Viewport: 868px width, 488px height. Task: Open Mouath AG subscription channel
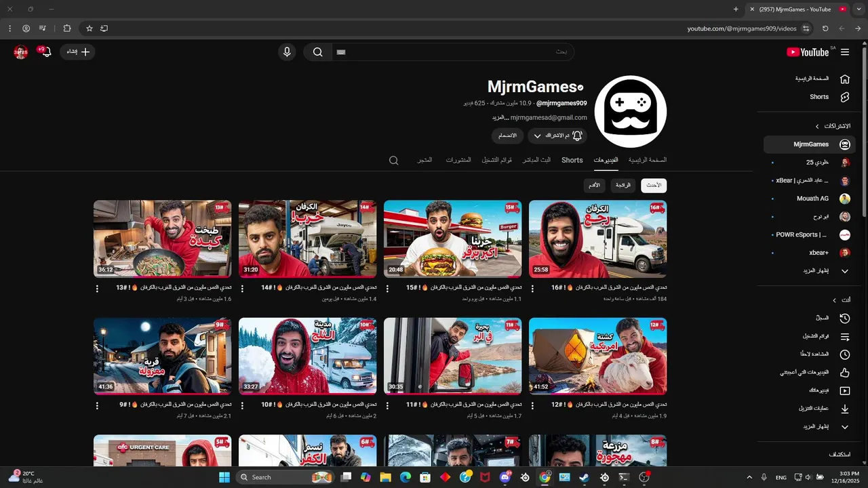(810, 199)
